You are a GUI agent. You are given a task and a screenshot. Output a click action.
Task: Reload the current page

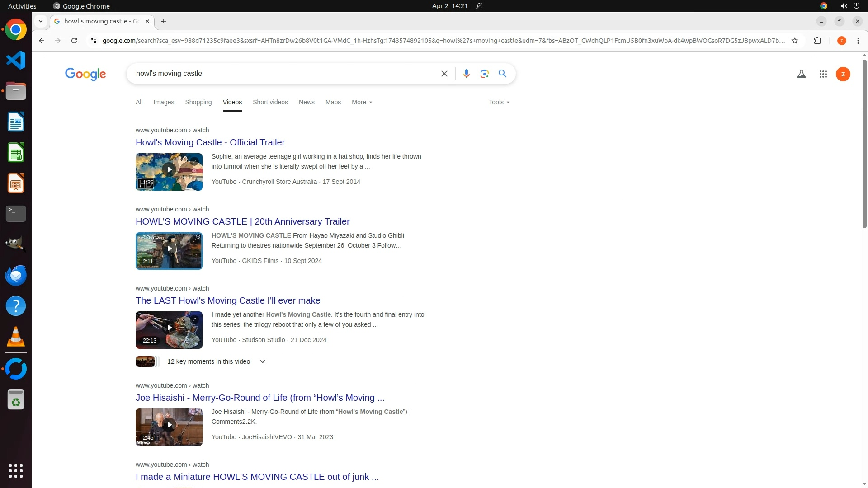pyautogui.click(x=74, y=41)
